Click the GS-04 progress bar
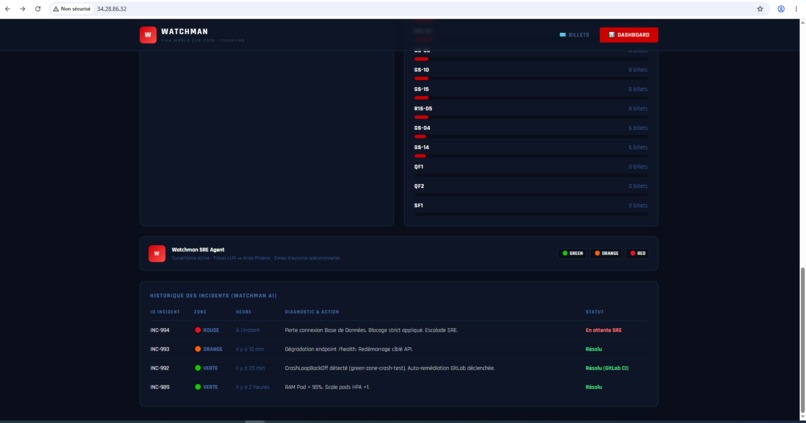Screen dimensions: 806x423 point(530,137)
